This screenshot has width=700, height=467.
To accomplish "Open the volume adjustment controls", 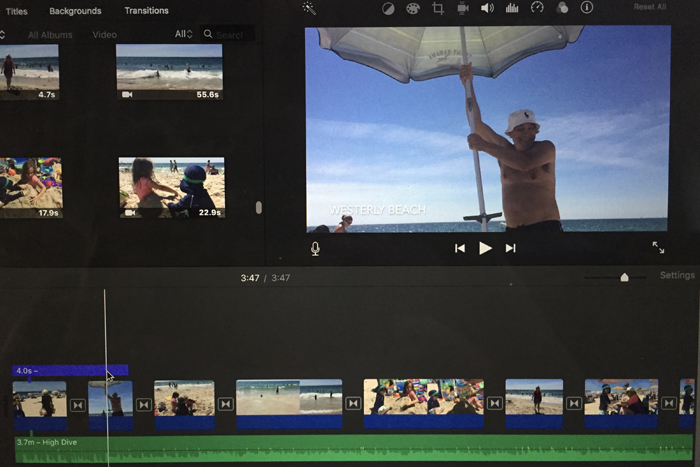I will coord(487,8).
